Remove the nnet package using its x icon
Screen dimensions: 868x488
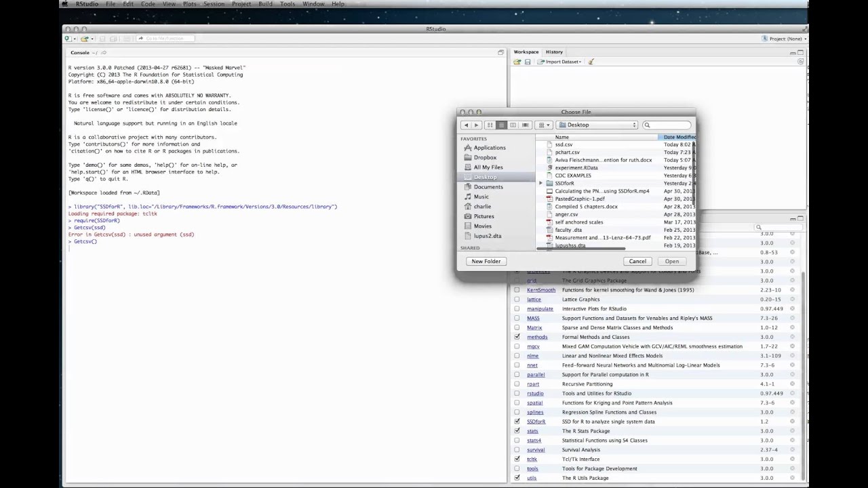(792, 365)
